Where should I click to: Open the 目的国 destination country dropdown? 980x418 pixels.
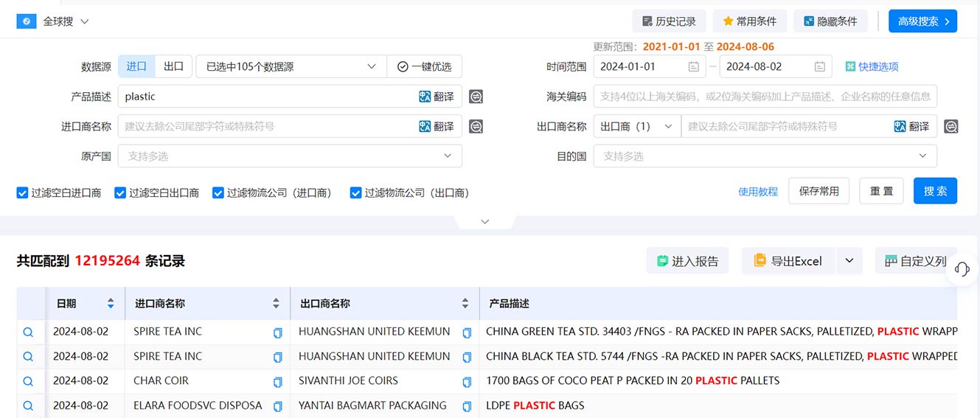tap(765, 156)
